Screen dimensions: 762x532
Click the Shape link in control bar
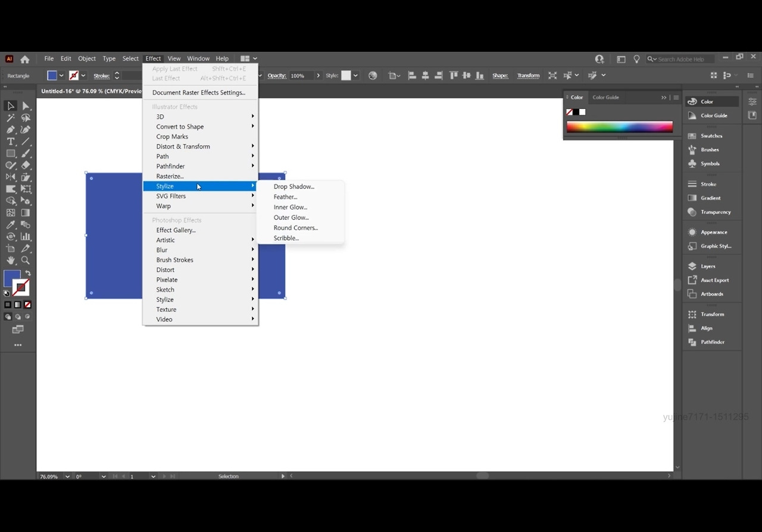(500, 76)
